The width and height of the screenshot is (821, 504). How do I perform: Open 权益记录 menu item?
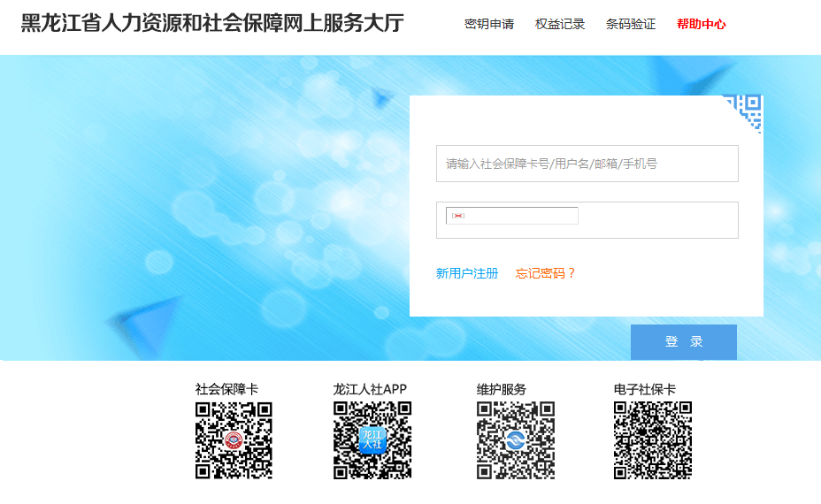[560, 24]
